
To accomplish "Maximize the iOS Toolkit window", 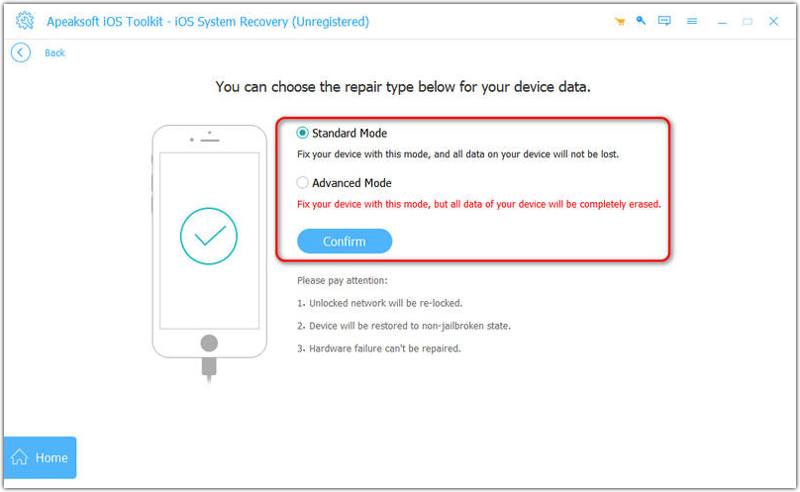I will point(748,21).
